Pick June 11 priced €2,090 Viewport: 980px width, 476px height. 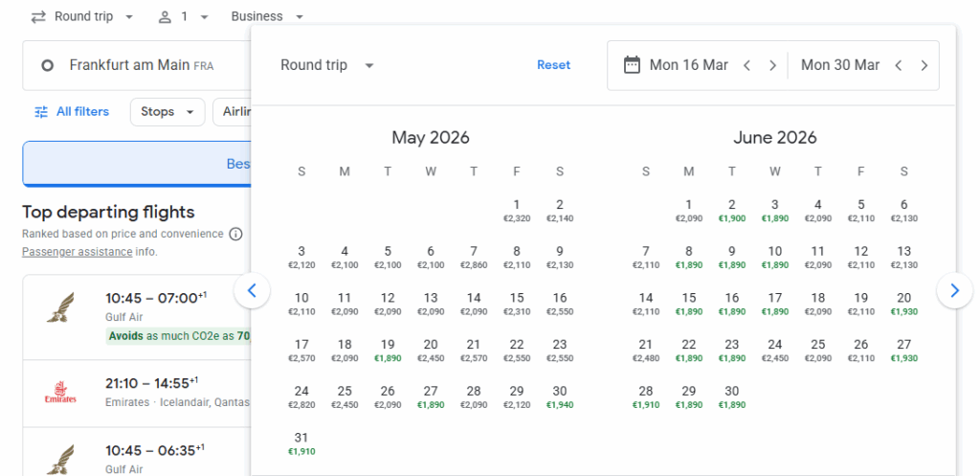point(818,257)
